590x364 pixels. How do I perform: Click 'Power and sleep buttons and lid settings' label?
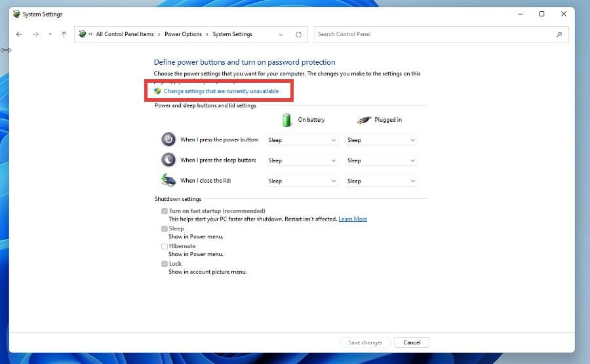point(205,105)
